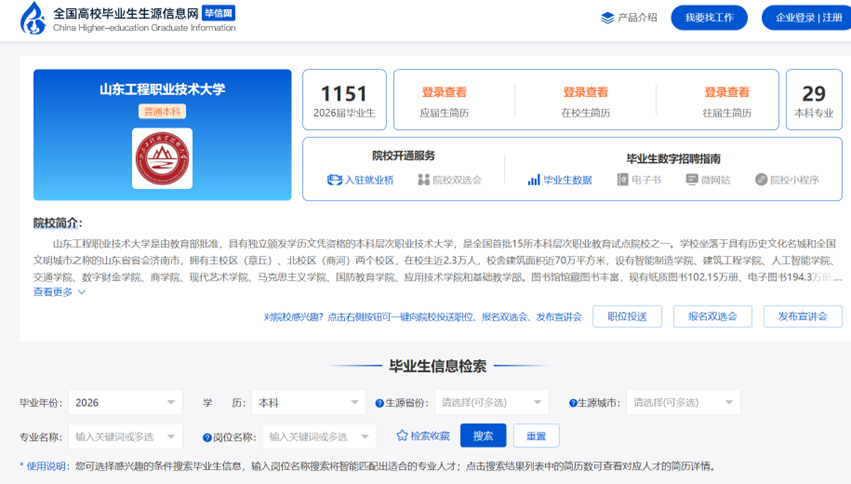The height and width of the screenshot is (484, 851).
Task: Open 产品介绍 menu item
Action: [x=630, y=18]
